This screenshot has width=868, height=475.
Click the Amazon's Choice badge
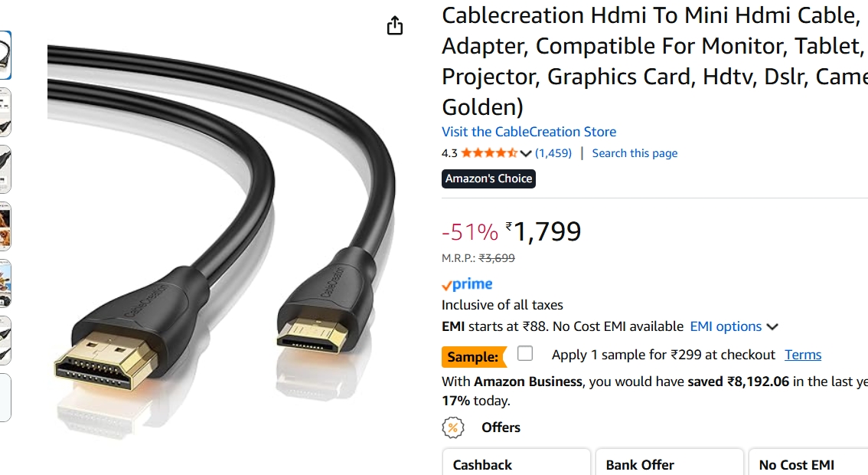coord(488,179)
